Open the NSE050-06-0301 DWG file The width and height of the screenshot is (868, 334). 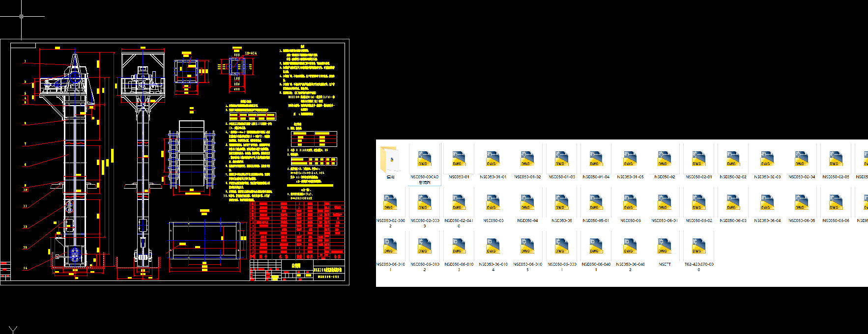(x=562, y=252)
